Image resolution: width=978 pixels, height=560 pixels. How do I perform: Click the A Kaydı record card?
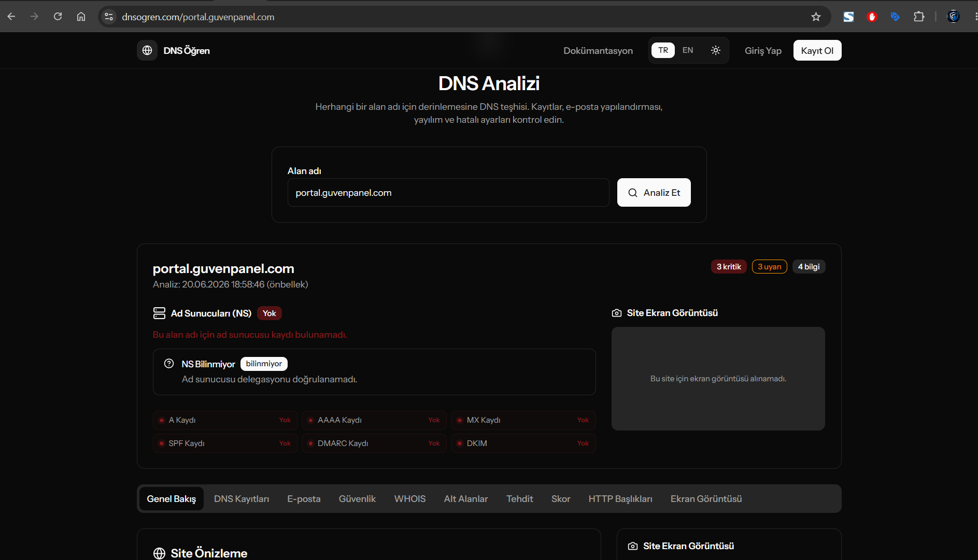[225, 420]
